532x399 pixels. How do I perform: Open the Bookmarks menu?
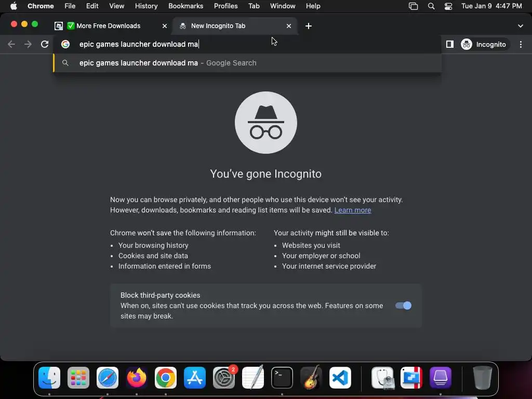click(185, 6)
